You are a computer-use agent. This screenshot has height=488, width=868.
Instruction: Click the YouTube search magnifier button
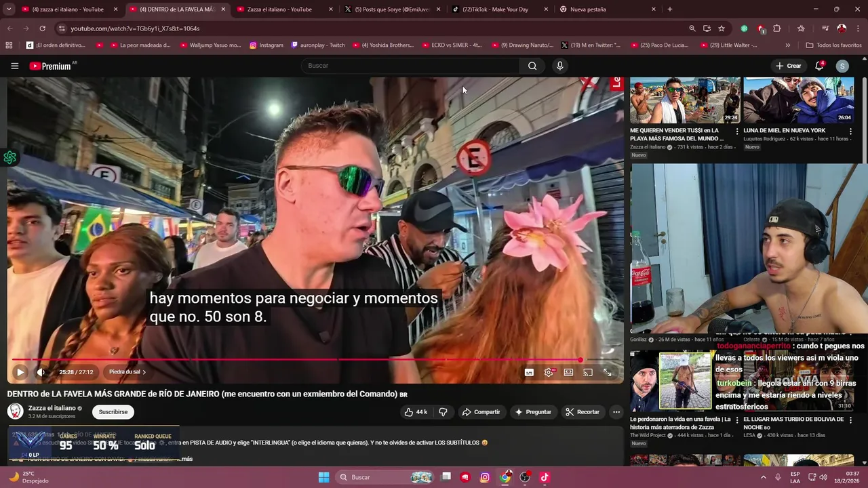[532, 66]
